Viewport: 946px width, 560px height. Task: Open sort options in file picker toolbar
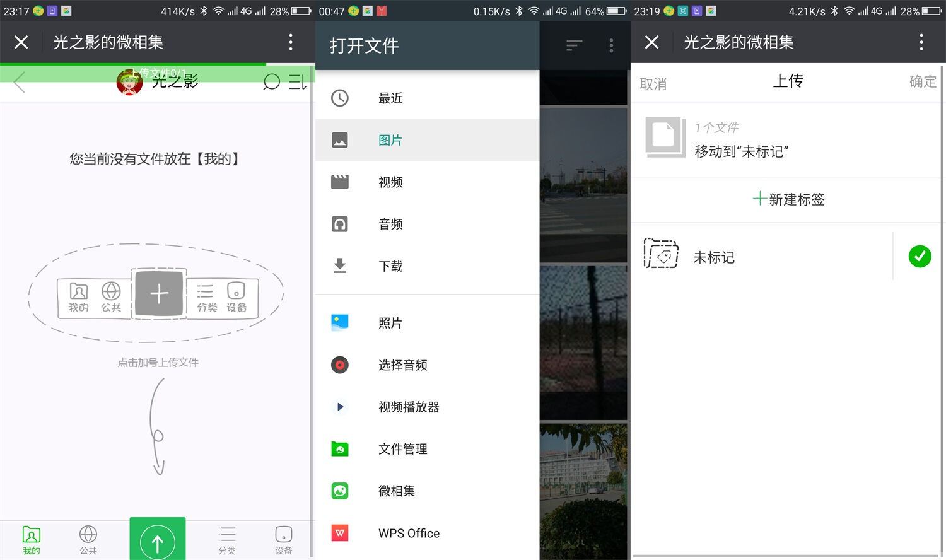(574, 45)
